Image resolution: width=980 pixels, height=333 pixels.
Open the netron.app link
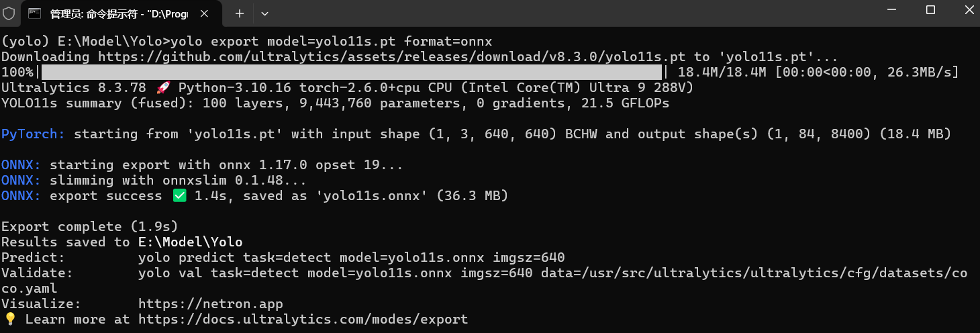[211, 304]
